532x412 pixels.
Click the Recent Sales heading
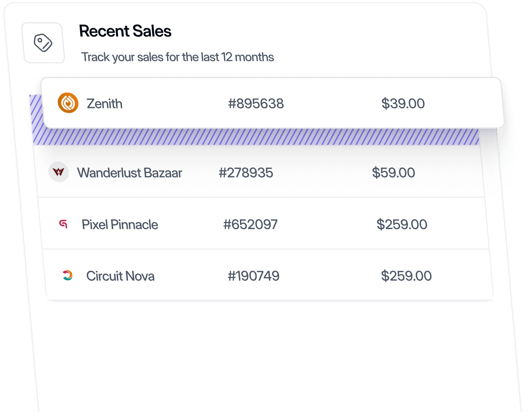point(125,31)
